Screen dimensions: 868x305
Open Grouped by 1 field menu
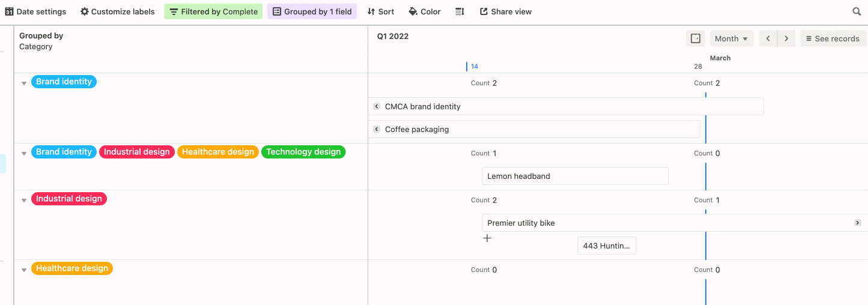[x=312, y=11]
